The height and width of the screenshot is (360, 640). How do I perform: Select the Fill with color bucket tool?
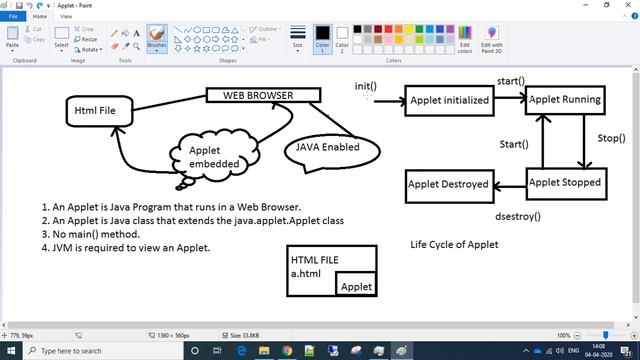pyautogui.click(x=126, y=33)
